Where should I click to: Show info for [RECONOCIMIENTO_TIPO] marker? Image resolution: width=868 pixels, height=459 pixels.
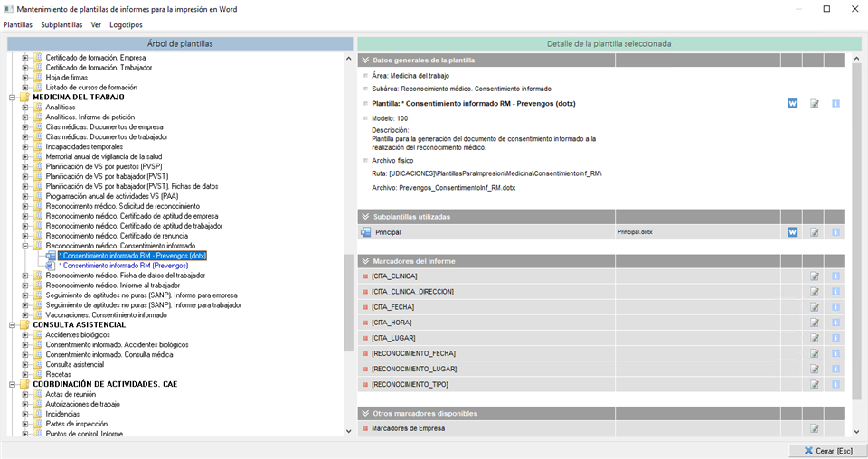coord(835,384)
